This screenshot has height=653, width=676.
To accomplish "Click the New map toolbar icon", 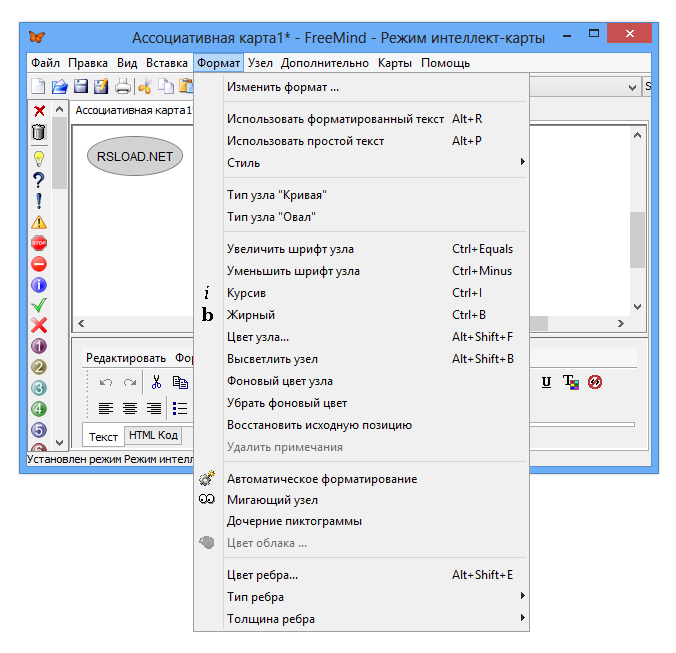I will coord(38,86).
